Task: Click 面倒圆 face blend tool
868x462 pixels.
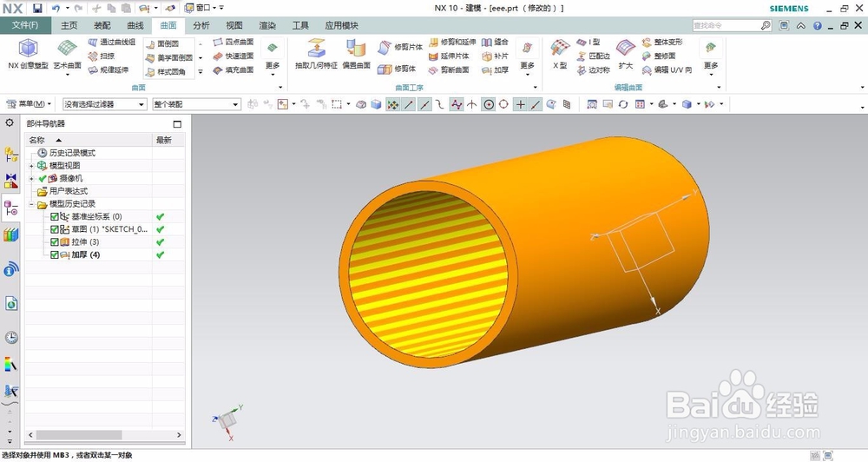Action: [x=162, y=43]
